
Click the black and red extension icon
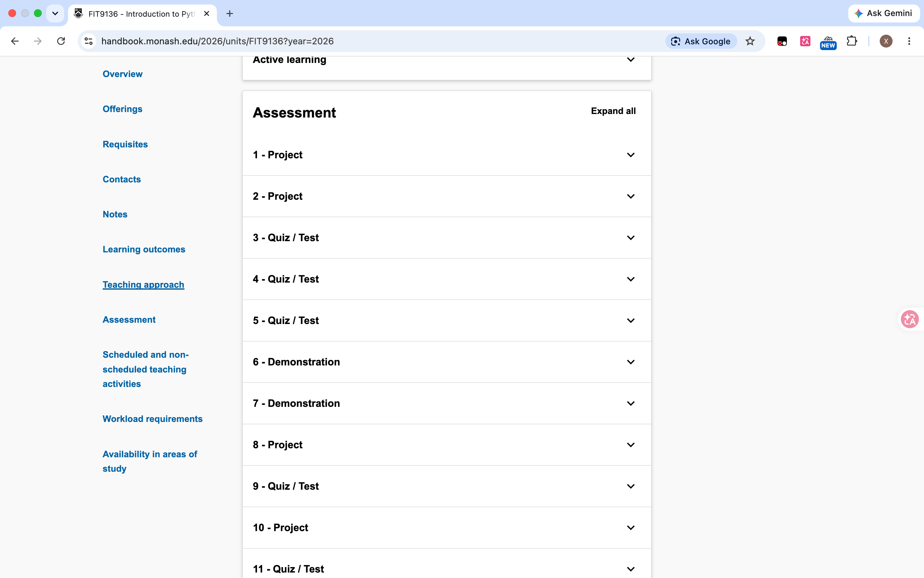[x=782, y=41]
